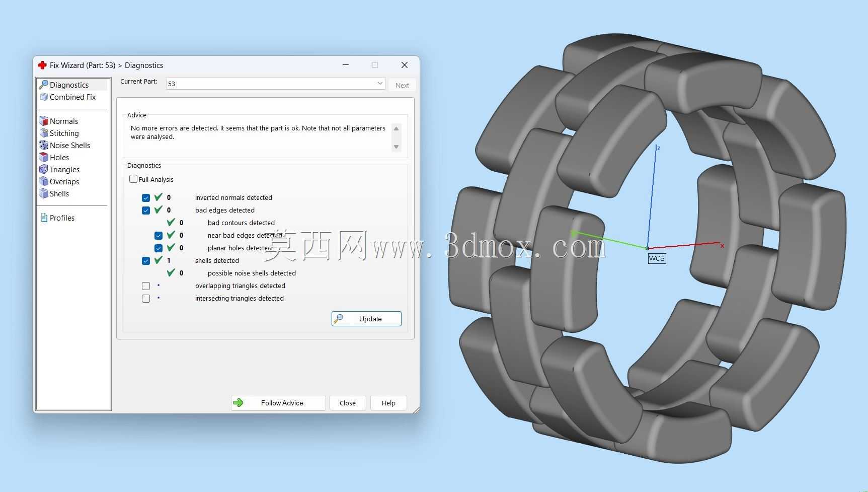Image resolution: width=868 pixels, height=492 pixels.
Task: Select Shells in the sidebar
Action: click(x=59, y=193)
